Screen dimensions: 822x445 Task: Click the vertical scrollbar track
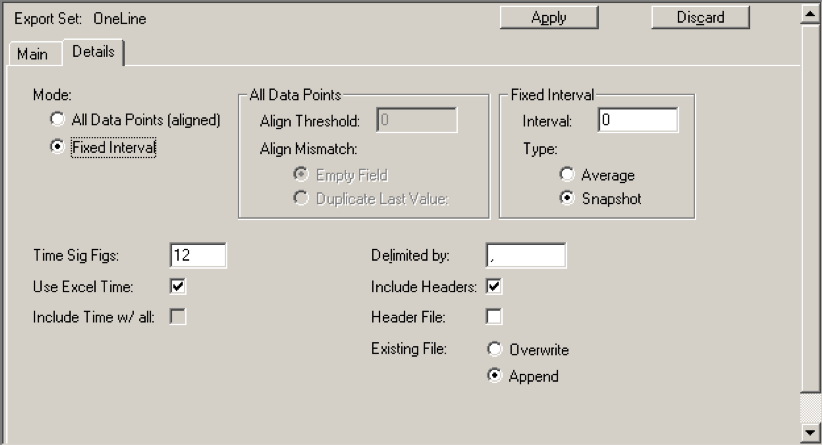811,200
